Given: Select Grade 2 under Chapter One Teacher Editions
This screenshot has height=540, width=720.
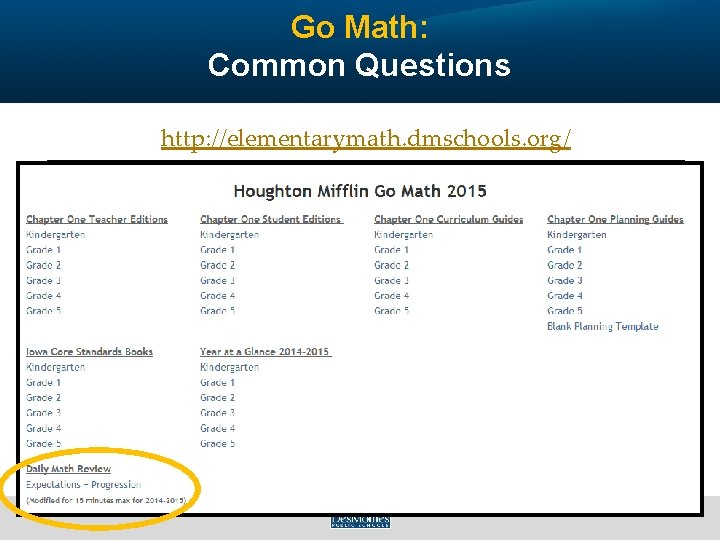Looking at the screenshot, I should click(x=44, y=265).
